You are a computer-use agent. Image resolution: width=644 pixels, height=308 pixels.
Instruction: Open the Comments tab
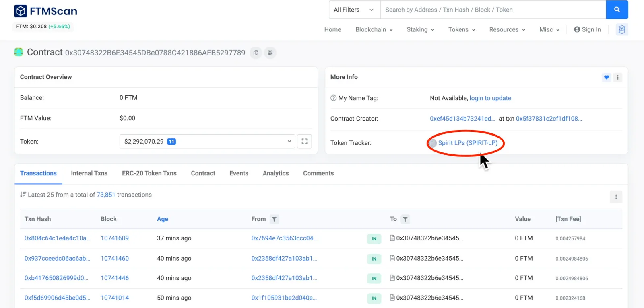(x=318, y=173)
